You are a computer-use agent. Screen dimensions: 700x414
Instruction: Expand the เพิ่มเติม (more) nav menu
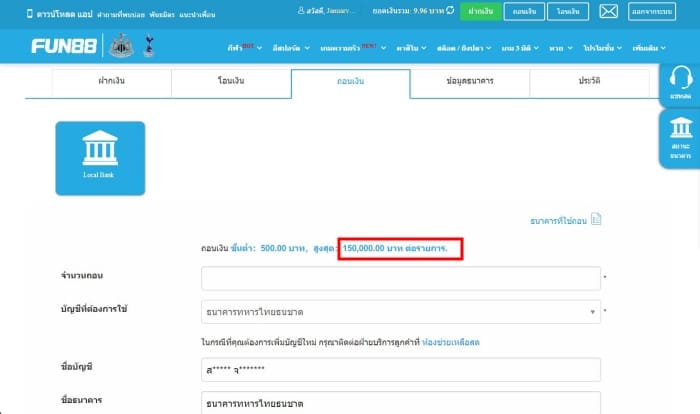649,48
